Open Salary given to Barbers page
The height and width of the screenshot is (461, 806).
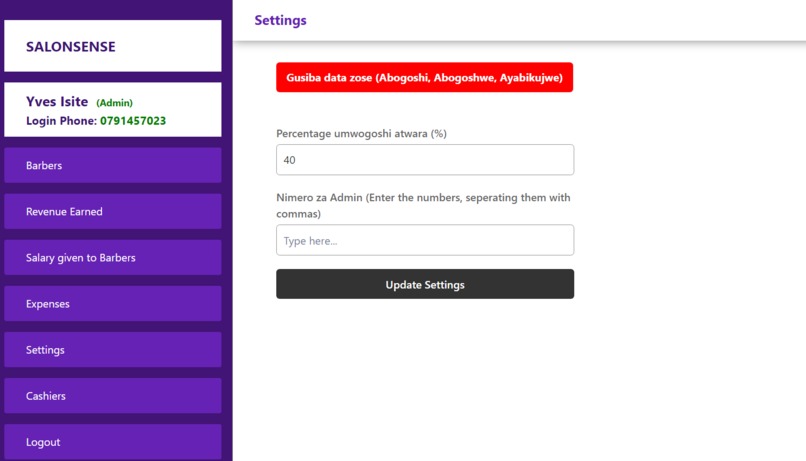pyautogui.click(x=113, y=257)
